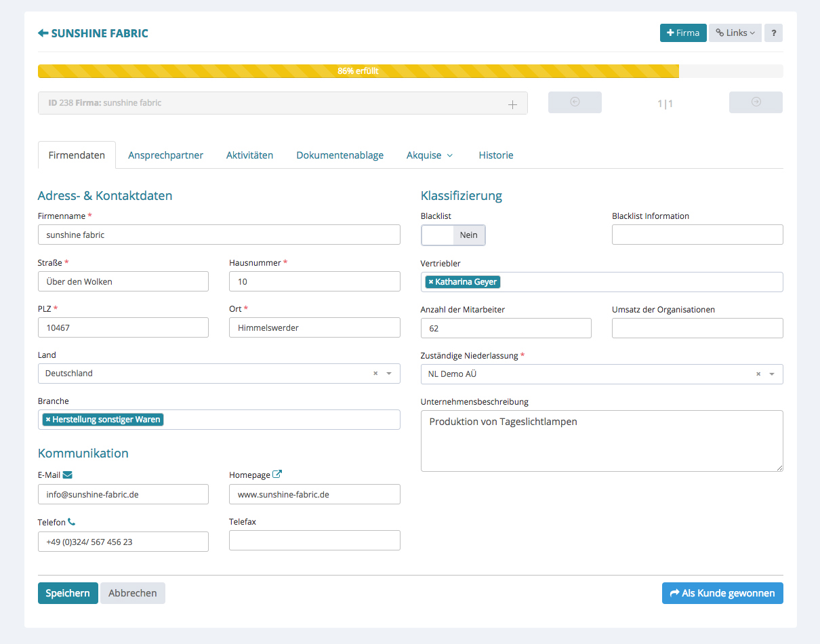The height and width of the screenshot is (644, 820).
Task: Expand the Links dropdown button
Action: click(x=735, y=33)
